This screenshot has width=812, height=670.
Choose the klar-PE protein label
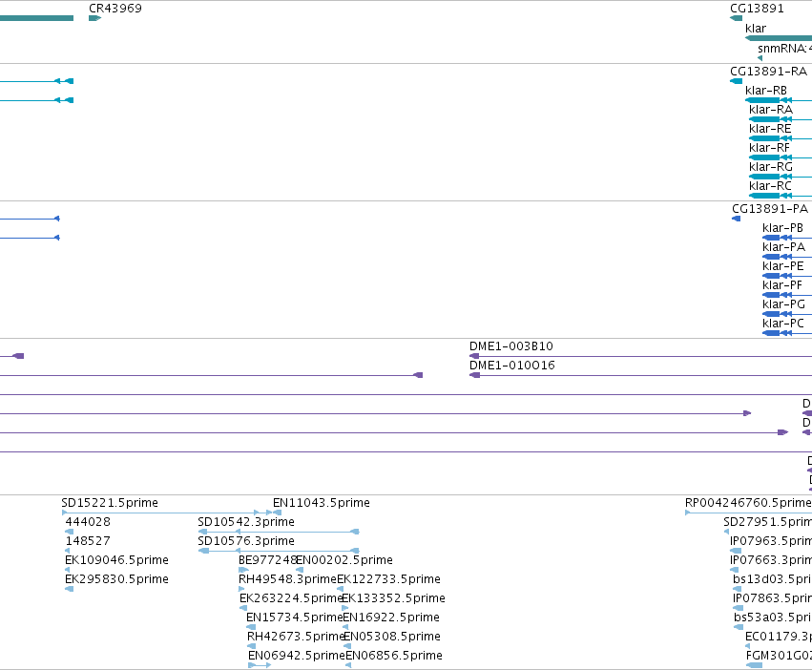783,266
